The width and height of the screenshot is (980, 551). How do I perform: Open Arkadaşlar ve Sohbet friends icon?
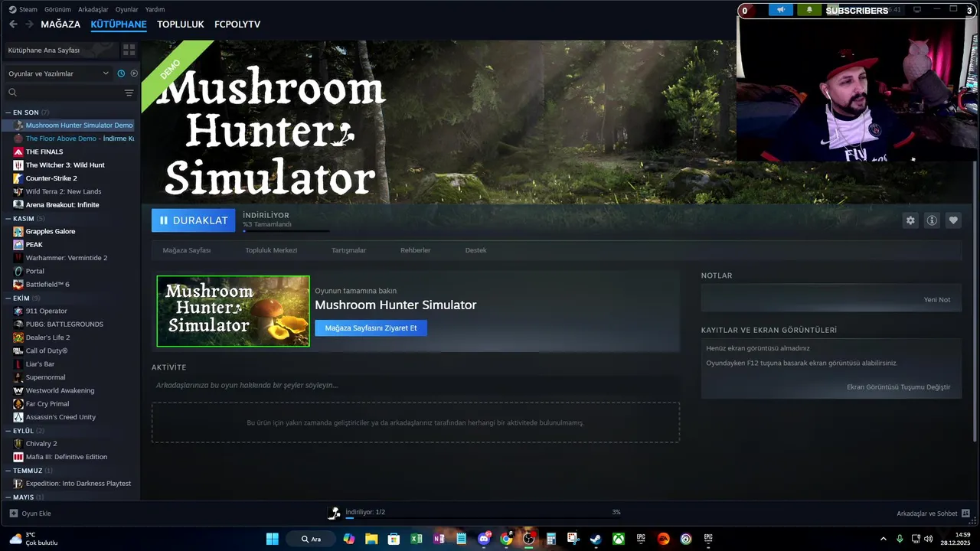[x=965, y=514]
